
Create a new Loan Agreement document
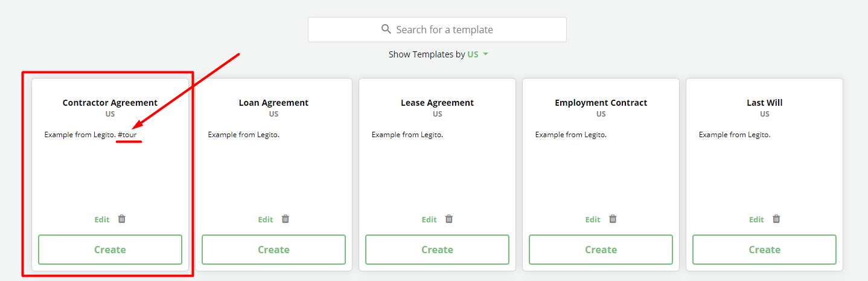273,250
